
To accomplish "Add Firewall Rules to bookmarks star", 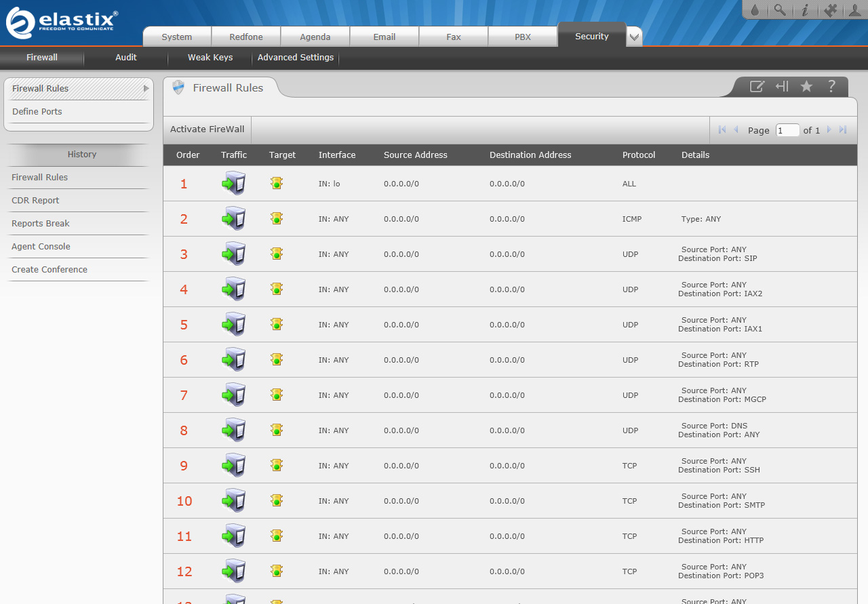I will (x=806, y=86).
